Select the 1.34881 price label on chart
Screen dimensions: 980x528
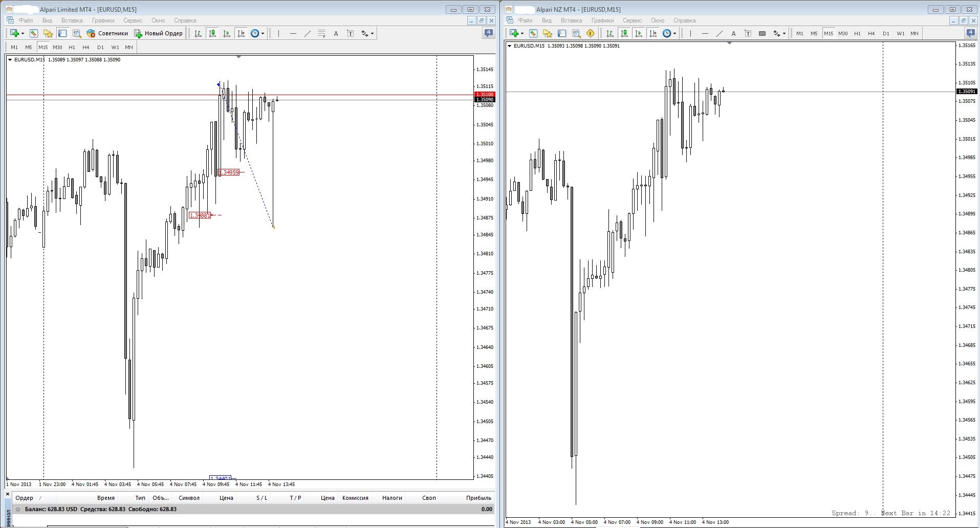pos(200,215)
